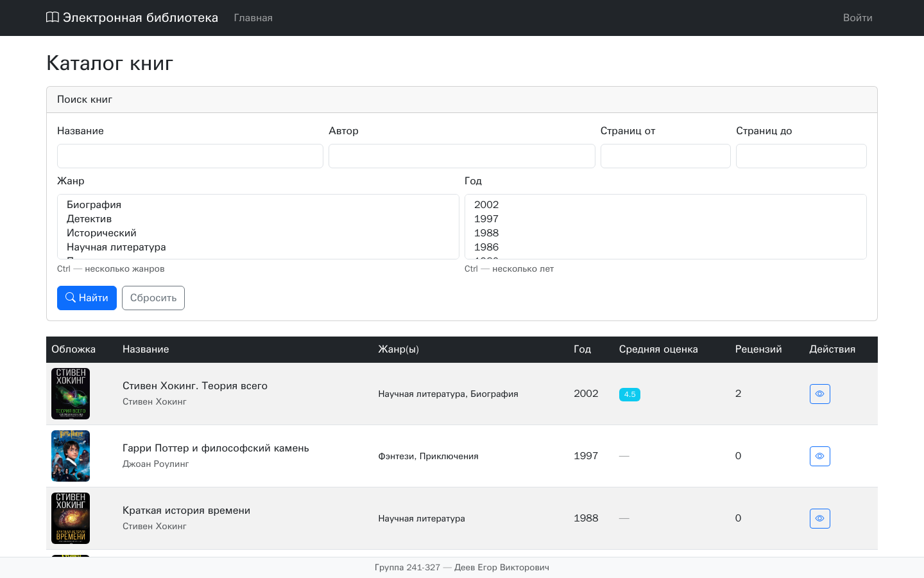Select Детектив in genre list
Screen dimensions: 924x578
(258, 219)
